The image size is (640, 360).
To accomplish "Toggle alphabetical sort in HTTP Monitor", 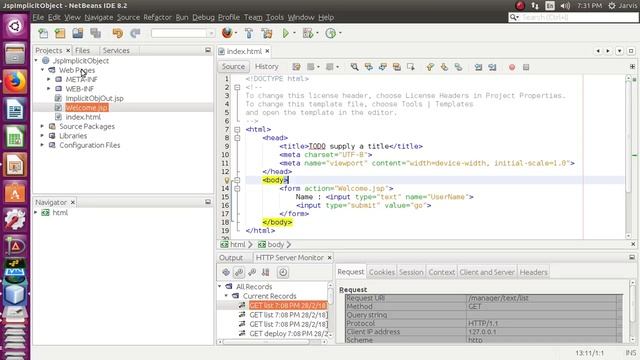I will coord(265,272).
